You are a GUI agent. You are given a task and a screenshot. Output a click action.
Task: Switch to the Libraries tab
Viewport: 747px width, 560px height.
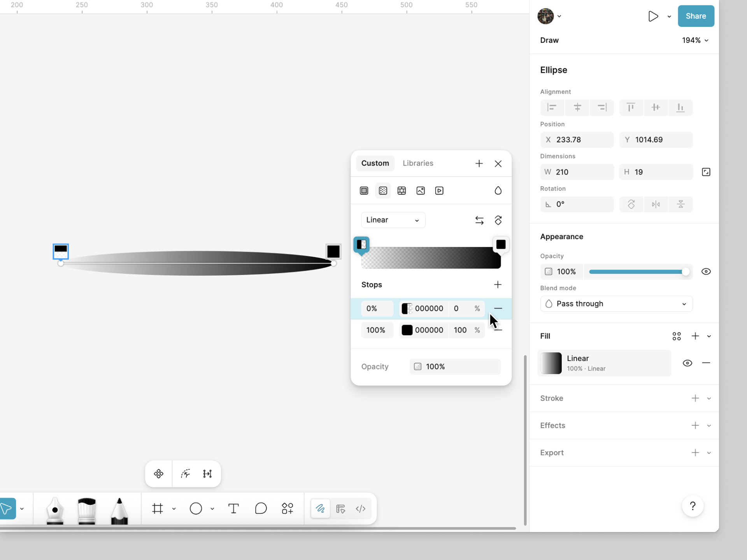(x=418, y=163)
